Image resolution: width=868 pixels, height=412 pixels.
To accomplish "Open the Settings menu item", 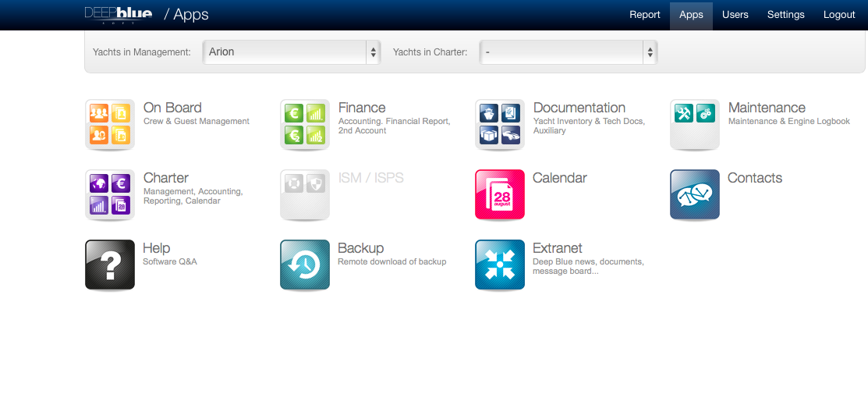I will click(785, 15).
